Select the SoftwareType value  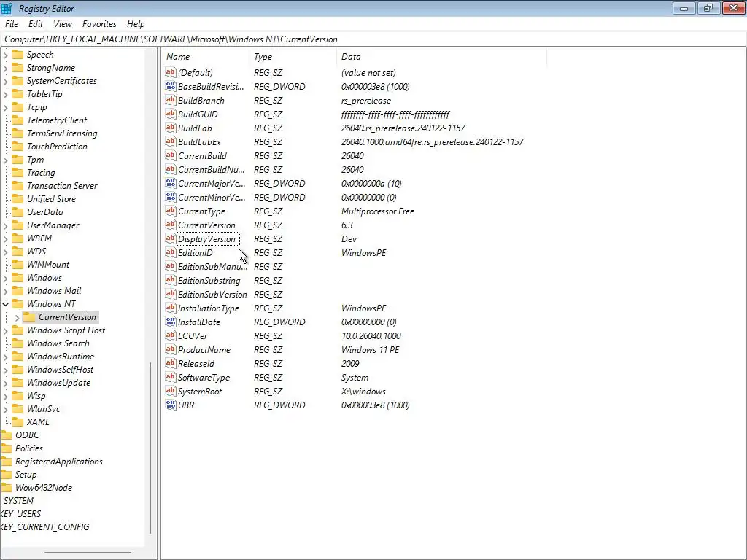click(204, 377)
